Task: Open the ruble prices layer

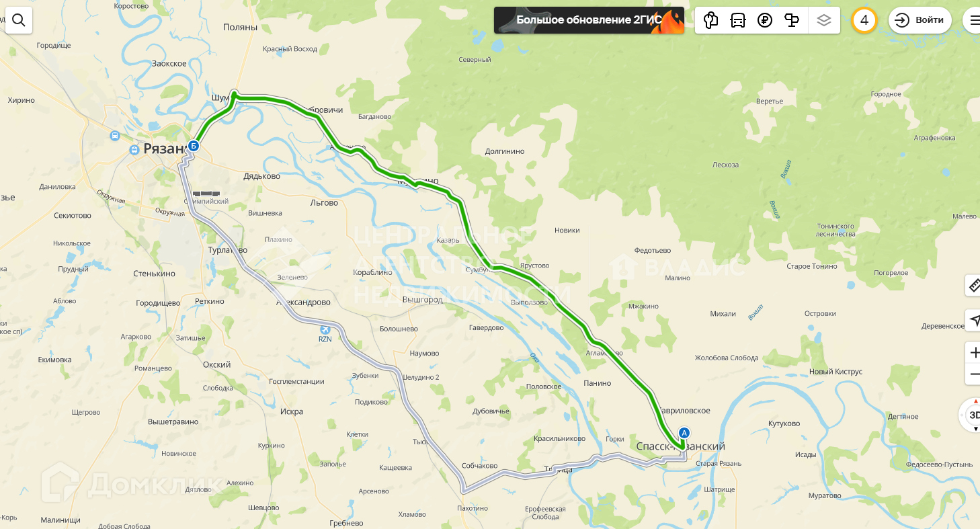Action: 765,20
